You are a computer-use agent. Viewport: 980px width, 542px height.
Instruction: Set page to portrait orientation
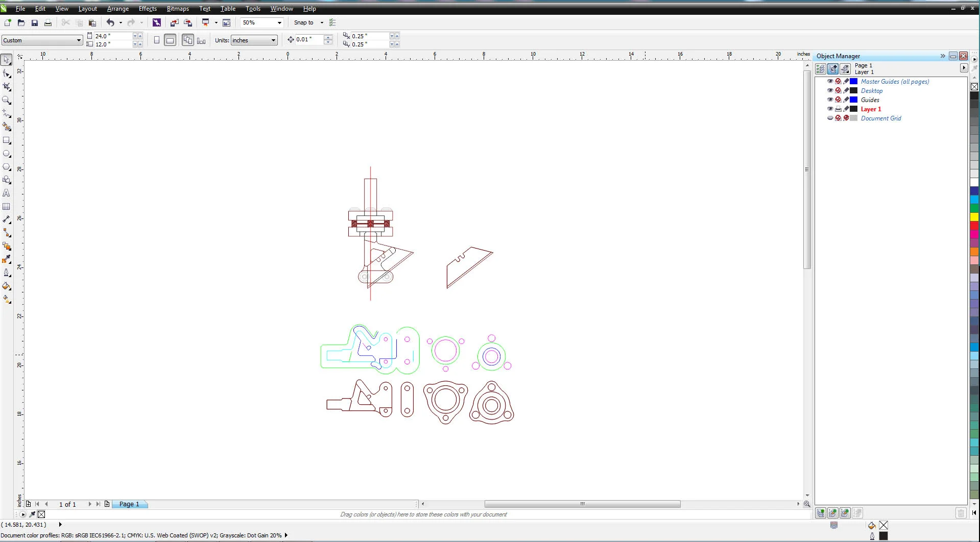click(x=157, y=40)
